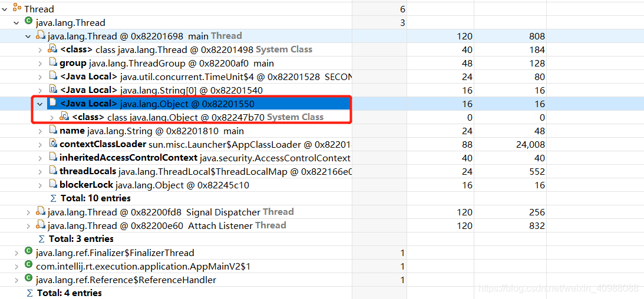Click the object icon beside blockerLock
This screenshot has width=644, height=299.
[x=52, y=184]
